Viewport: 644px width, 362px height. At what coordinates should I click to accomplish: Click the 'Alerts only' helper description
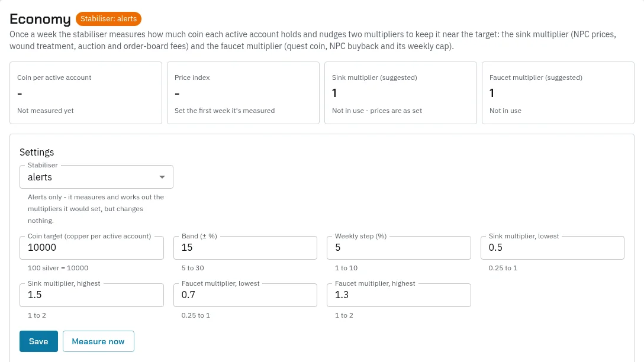pyautogui.click(x=96, y=209)
